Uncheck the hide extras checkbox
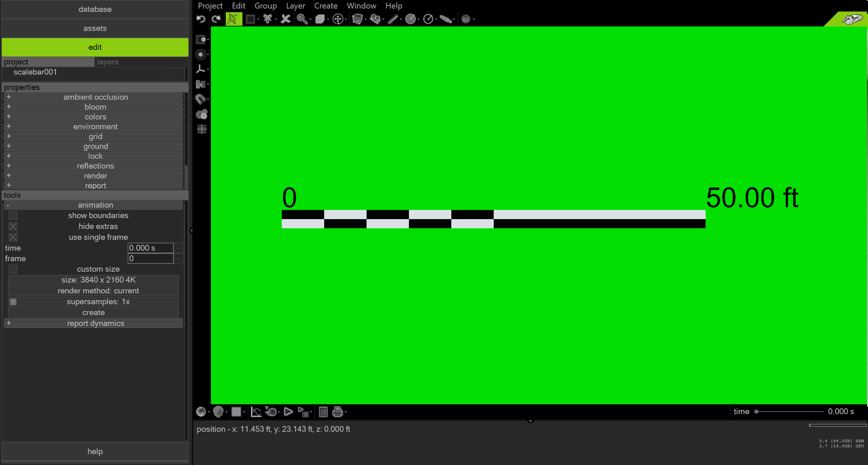Viewport: 868px width, 465px height. tap(13, 226)
